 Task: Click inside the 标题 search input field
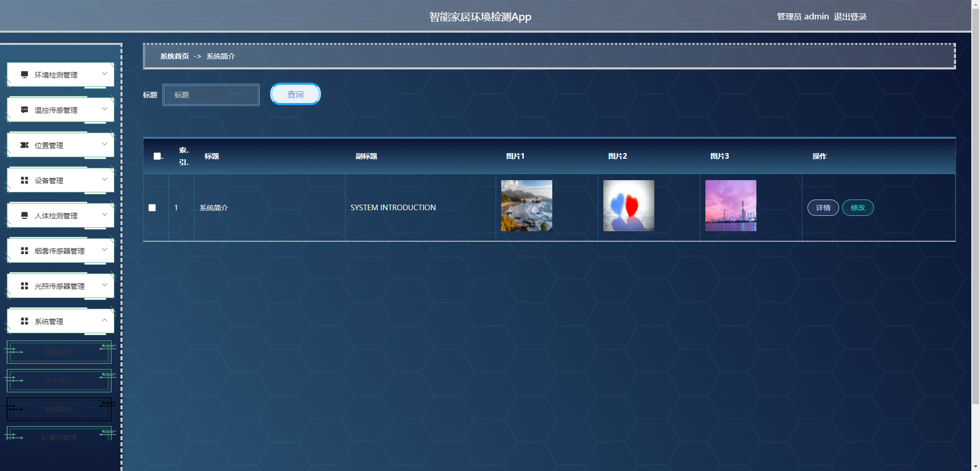210,95
